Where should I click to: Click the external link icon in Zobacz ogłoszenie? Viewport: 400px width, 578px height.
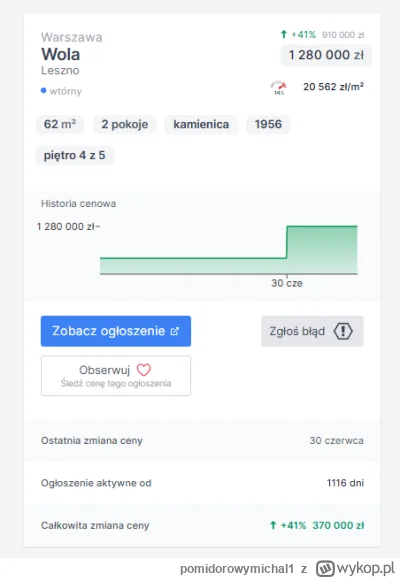coord(175,331)
